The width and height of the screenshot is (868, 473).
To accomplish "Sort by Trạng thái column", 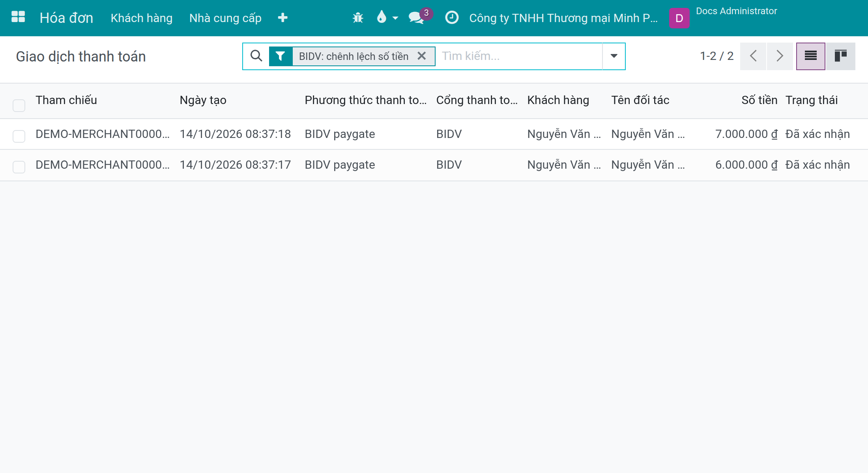I will [811, 100].
